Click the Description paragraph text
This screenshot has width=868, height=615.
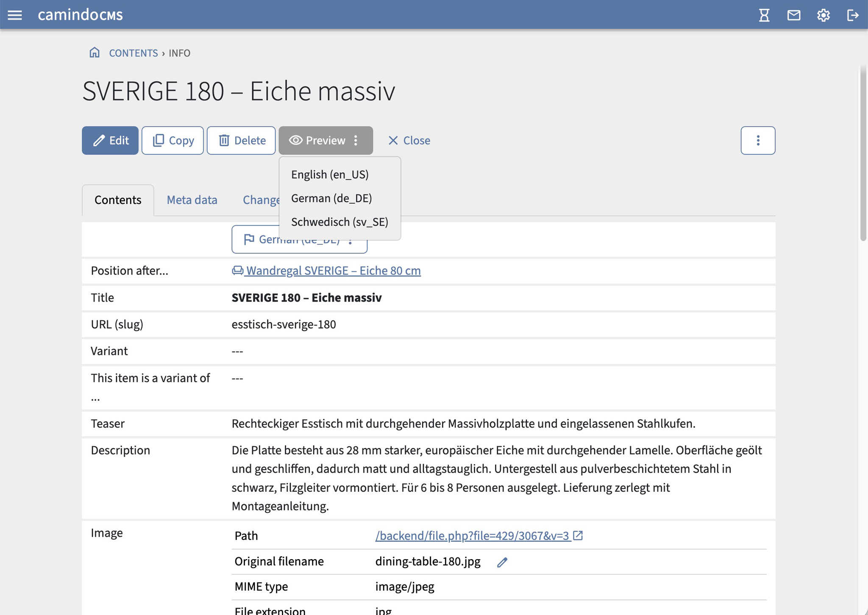coord(497,478)
